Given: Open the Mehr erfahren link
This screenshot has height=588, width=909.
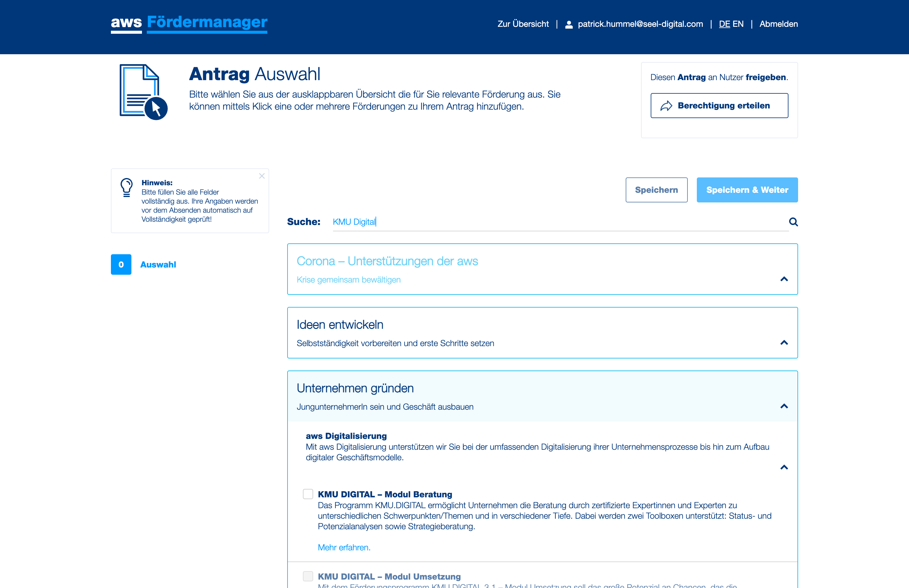Looking at the screenshot, I should 344,548.
